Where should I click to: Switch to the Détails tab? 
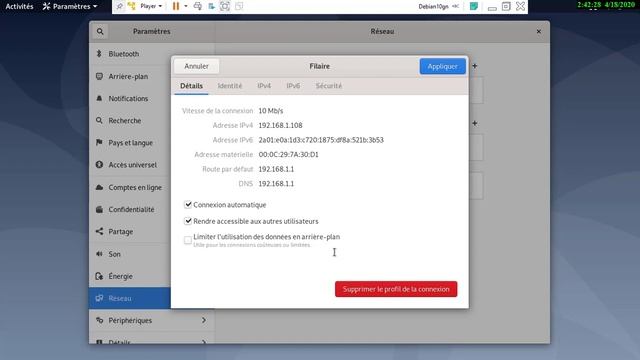tap(191, 86)
